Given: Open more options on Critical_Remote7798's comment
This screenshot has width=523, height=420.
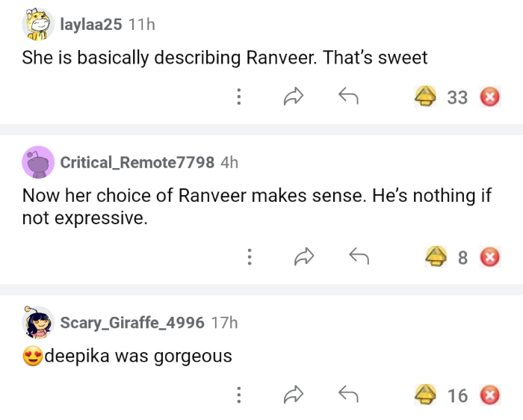Looking at the screenshot, I should 249,258.
